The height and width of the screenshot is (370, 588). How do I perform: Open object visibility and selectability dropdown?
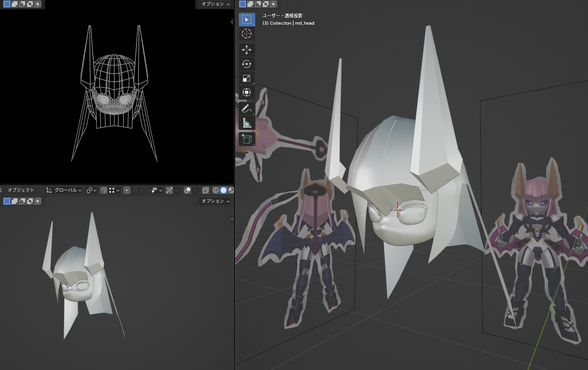(x=157, y=190)
